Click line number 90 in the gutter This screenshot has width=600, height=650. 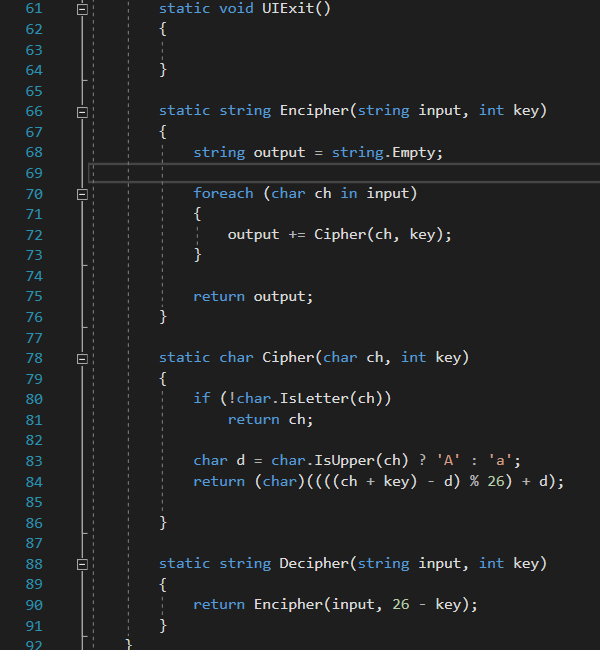(x=34, y=605)
